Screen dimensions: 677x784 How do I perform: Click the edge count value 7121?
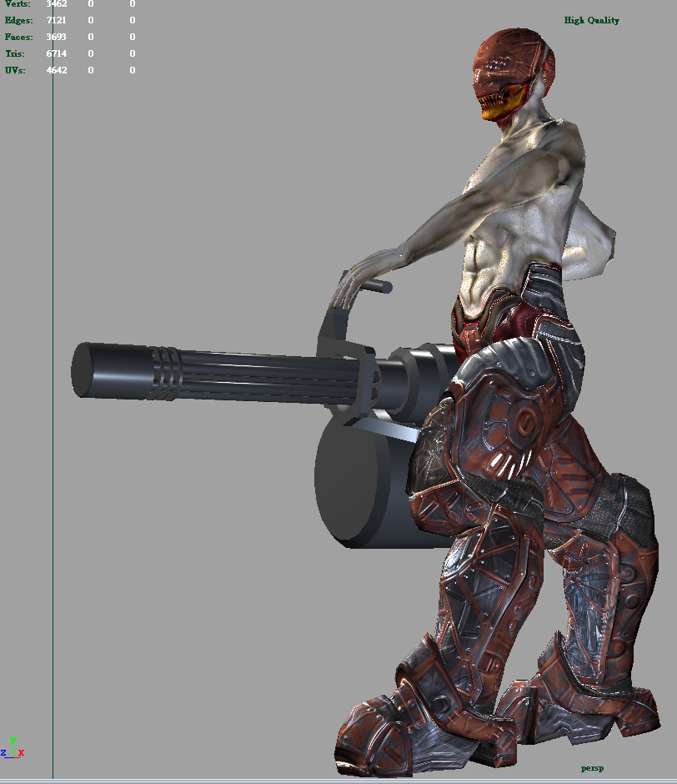(x=56, y=21)
